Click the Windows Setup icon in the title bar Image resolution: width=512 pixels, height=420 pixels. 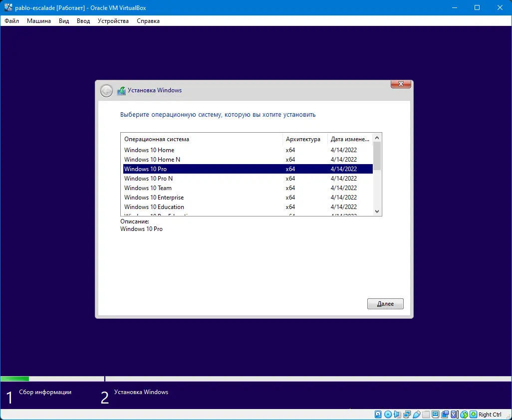point(121,90)
